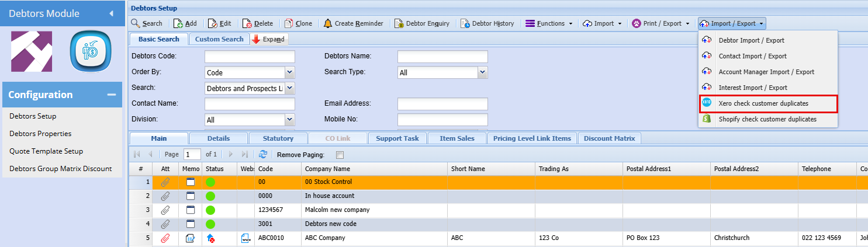This screenshot has width=868, height=247.
Task: Click website icon in ABC Company row
Action: click(245, 238)
